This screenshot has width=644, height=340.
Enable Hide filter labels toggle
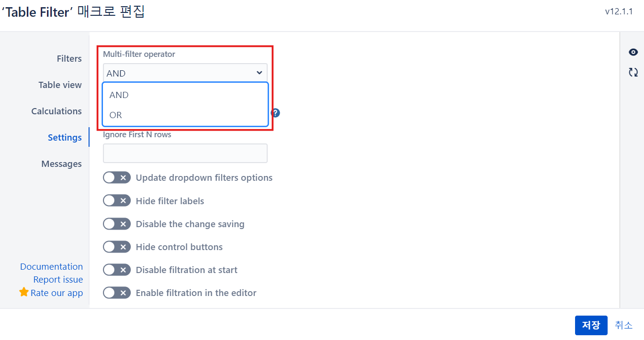(x=117, y=201)
